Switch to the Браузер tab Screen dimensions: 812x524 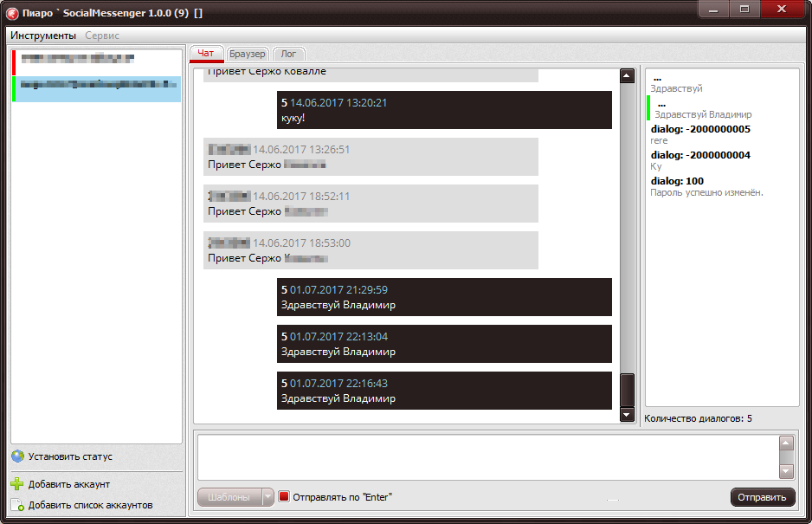247,54
